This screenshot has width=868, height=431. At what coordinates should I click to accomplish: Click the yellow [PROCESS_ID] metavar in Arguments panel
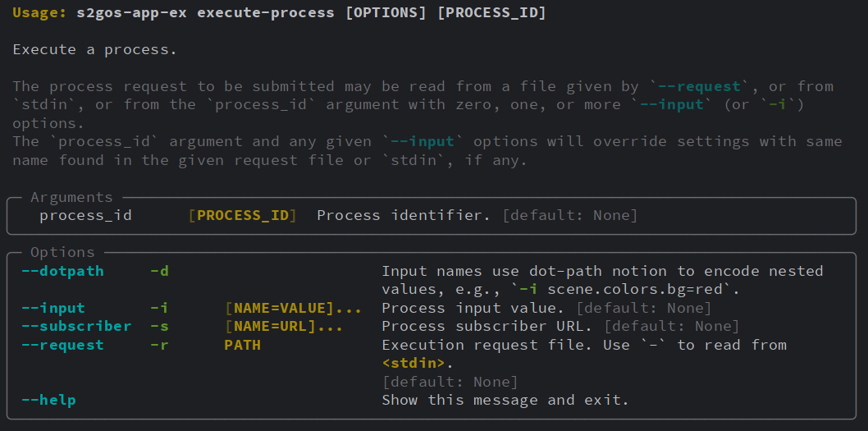[243, 215]
